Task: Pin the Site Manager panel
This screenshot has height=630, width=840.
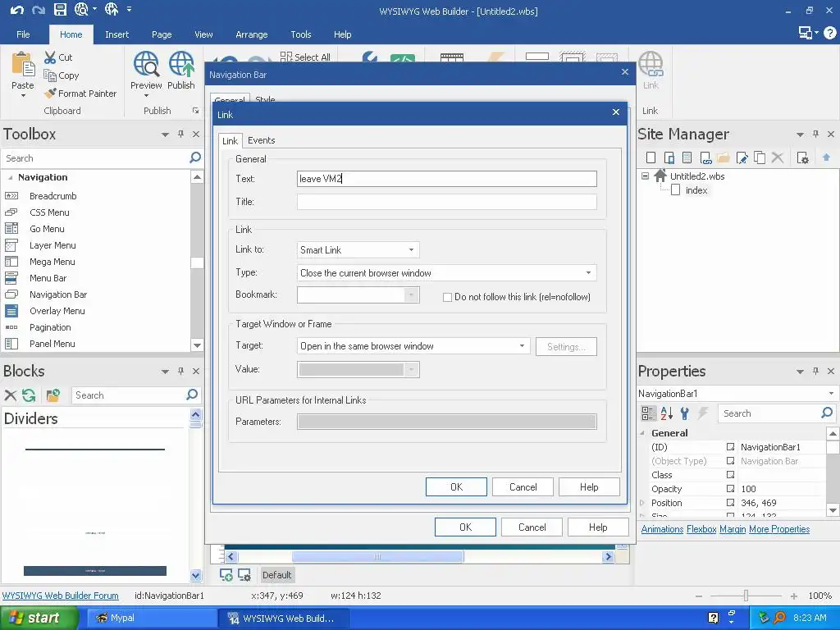Action: click(815, 134)
